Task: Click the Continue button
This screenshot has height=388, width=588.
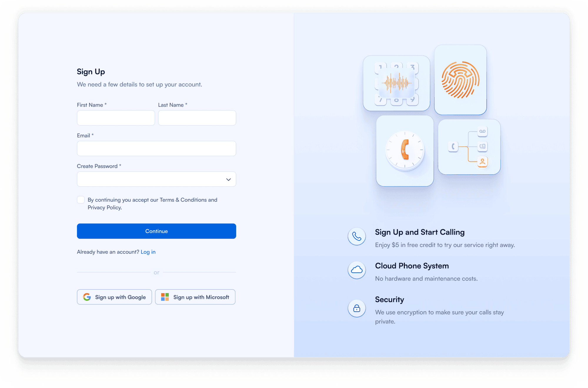Action: (x=156, y=231)
